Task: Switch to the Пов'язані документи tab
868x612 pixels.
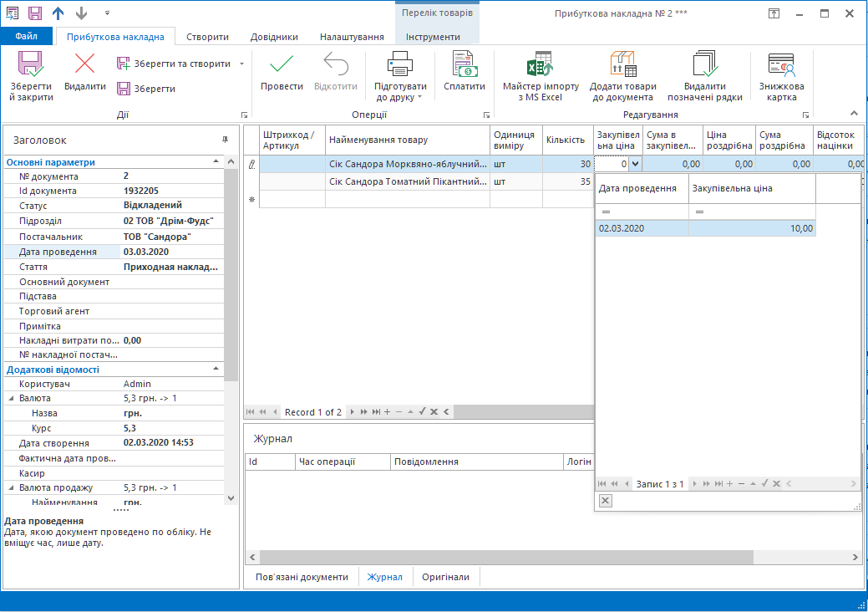Action: (x=302, y=577)
